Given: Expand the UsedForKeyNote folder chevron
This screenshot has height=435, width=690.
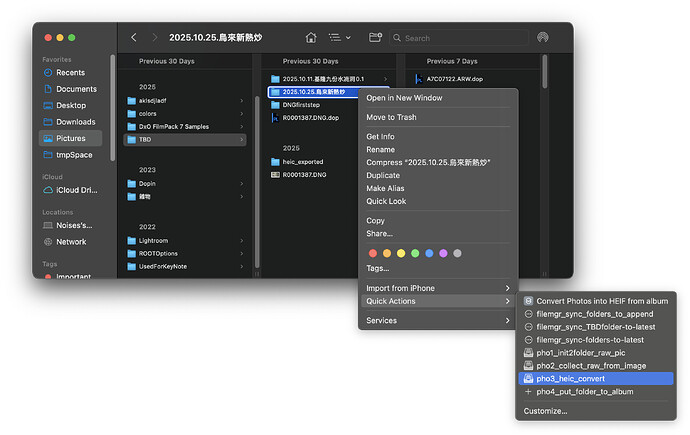Looking at the screenshot, I should tap(242, 267).
